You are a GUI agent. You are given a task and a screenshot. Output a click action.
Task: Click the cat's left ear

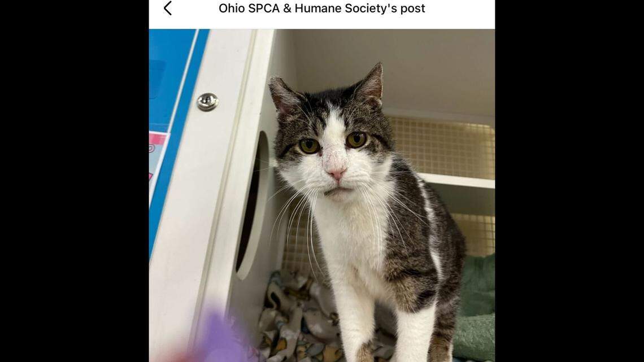(284, 95)
